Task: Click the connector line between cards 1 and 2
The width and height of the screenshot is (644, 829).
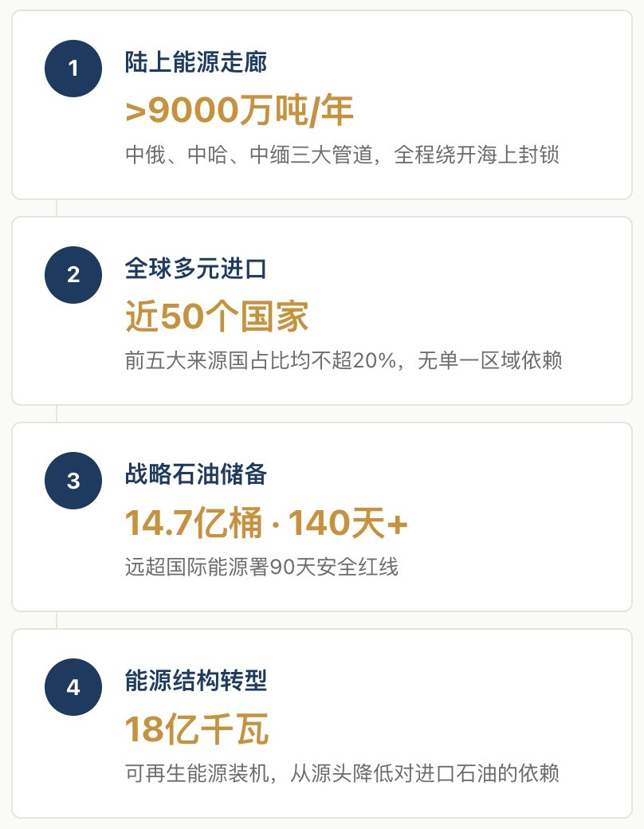Action: coord(56,208)
